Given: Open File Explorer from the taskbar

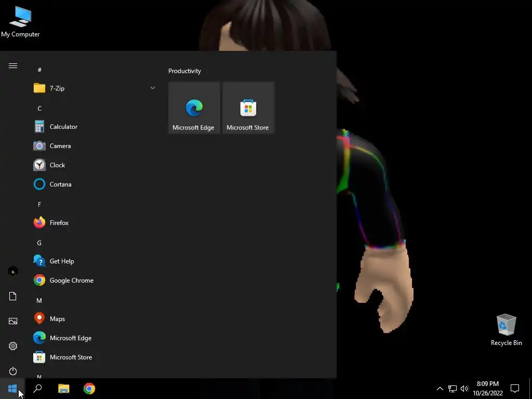Looking at the screenshot, I should pyautogui.click(x=63, y=389).
